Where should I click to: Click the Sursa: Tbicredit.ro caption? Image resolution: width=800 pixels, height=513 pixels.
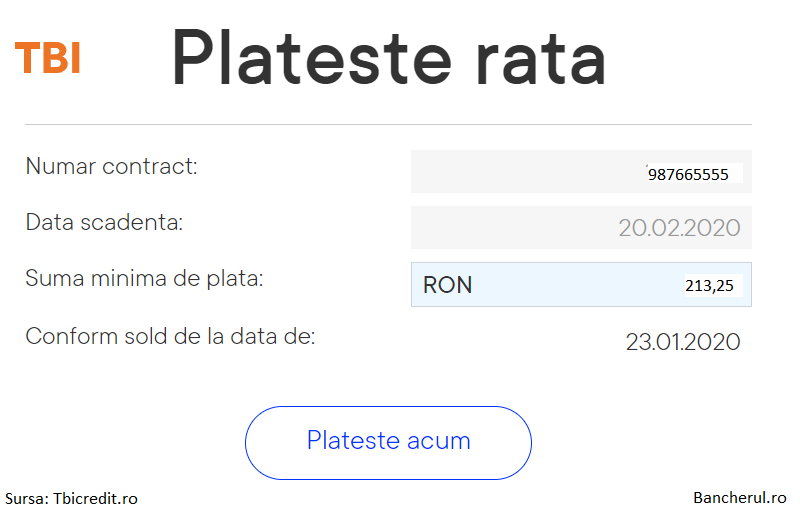pyautogui.click(x=71, y=498)
